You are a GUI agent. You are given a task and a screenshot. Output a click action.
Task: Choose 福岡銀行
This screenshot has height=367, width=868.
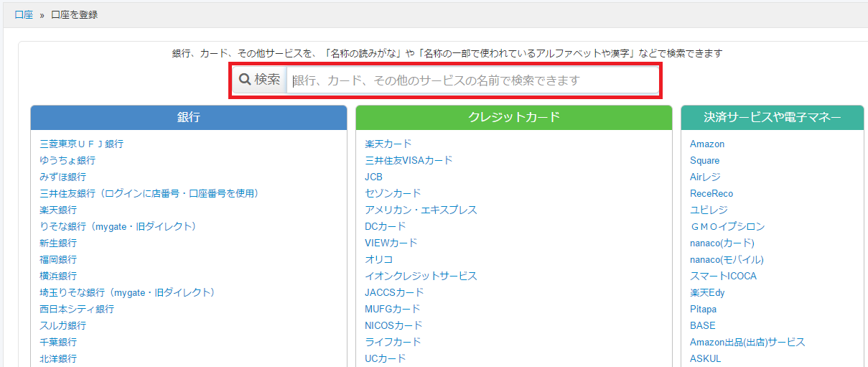click(58, 259)
